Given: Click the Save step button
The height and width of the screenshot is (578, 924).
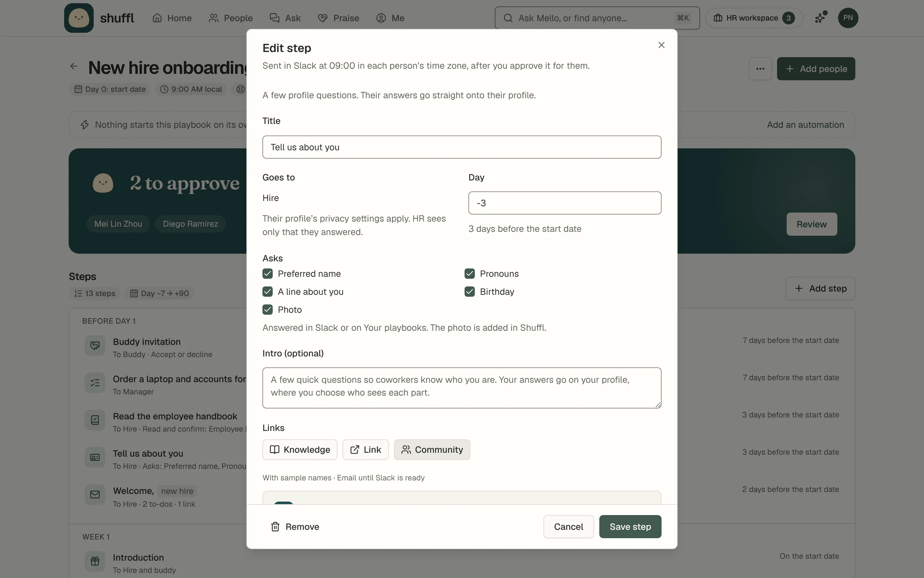Looking at the screenshot, I should (630, 527).
